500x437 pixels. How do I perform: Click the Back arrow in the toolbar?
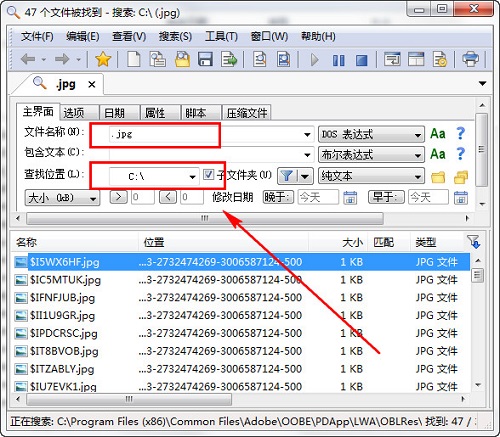click(x=28, y=60)
